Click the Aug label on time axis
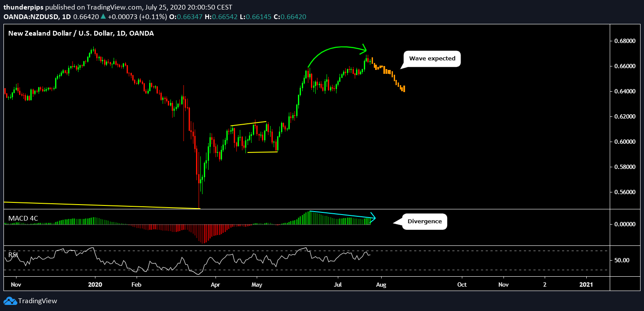The width and height of the screenshot is (644, 311). 381,285
